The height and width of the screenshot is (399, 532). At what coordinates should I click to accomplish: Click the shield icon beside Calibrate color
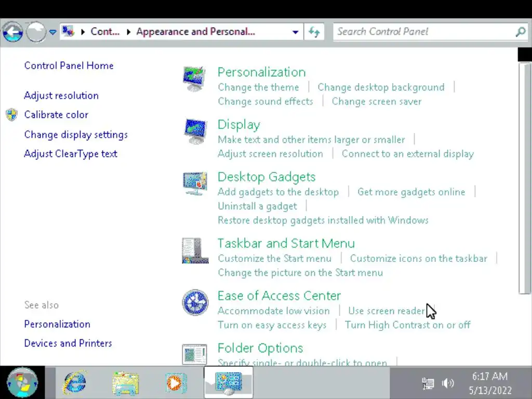click(x=11, y=115)
